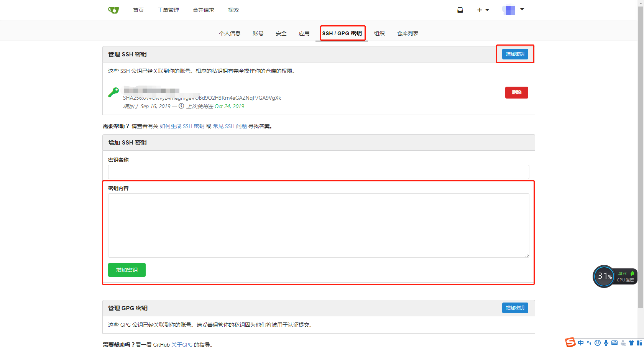This screenshot has height=347, width=644.
Task: Open the IME toolbox grid icon
Action: tap(639, 343)
